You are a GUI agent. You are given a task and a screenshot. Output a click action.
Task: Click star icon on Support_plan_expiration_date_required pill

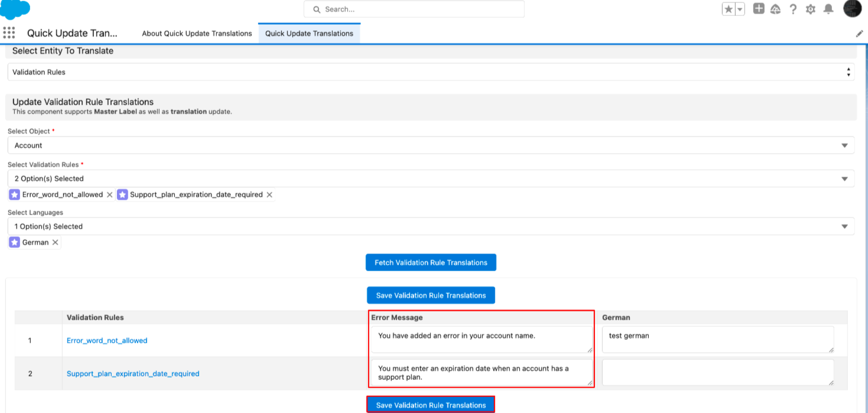tap(122, 194)
